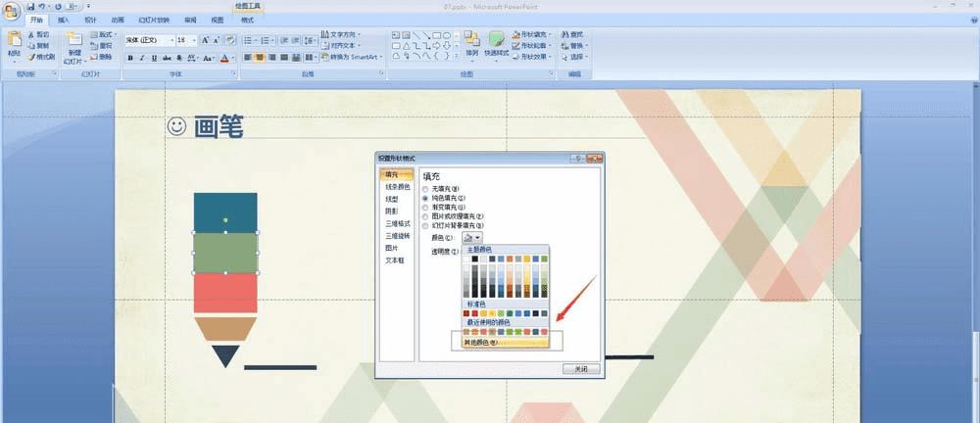This screenshot has height=423, width=980.
Task: Pick the yellow-gold swatch in theme colors top row
Action: pyautogui.click(x=527, y=258)
